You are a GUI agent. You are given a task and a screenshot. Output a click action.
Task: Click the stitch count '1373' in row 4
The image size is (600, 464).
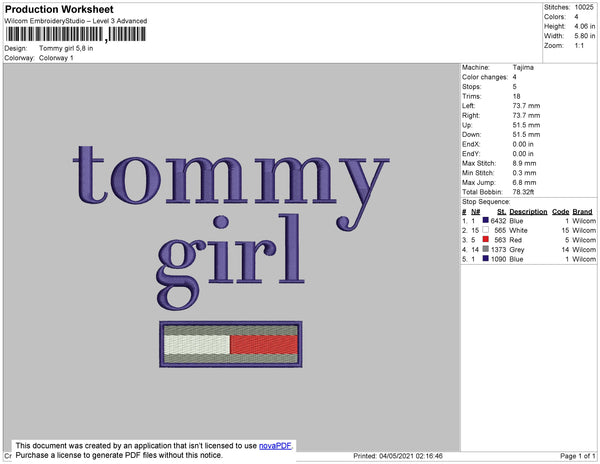pos(498,249)
